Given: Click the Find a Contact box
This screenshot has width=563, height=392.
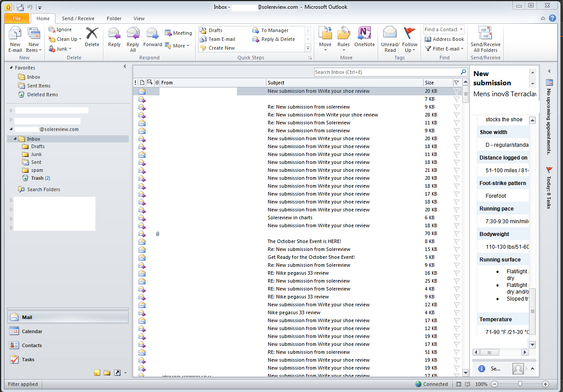Looking at the screenshot, I should [x=444, y=29].
